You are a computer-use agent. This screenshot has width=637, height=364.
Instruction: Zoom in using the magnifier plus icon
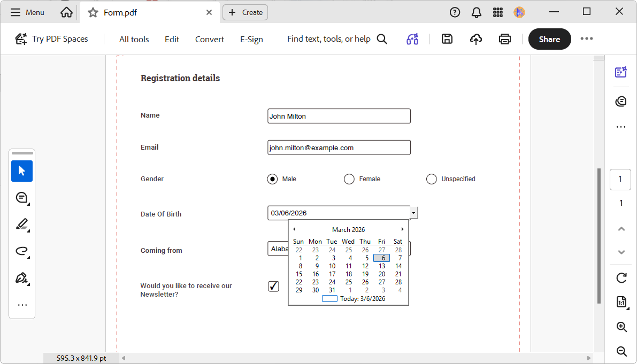[x=621, y=327]
